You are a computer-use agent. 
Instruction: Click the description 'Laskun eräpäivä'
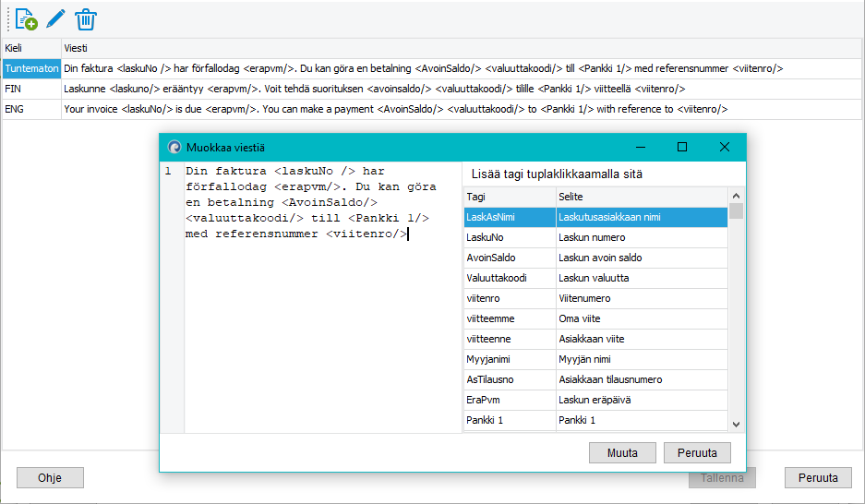point(642,400)
